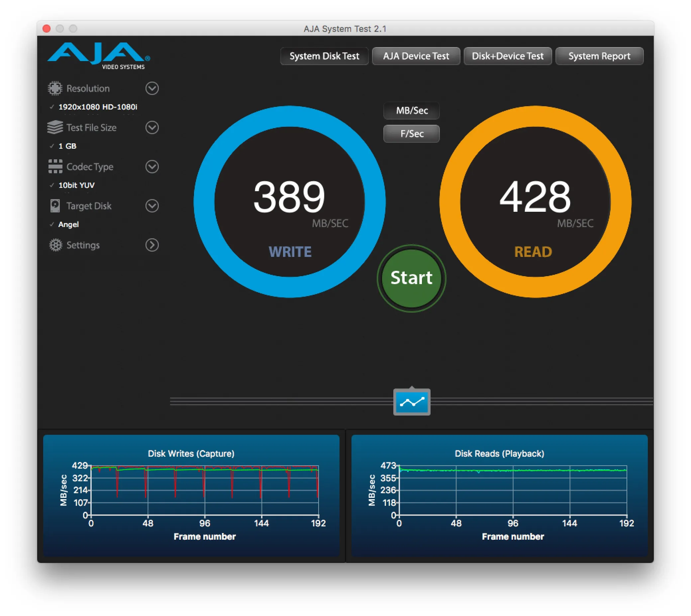691x616 pixels.
Task: Switch units to F/Sec
Action: [x=412, y=134]
